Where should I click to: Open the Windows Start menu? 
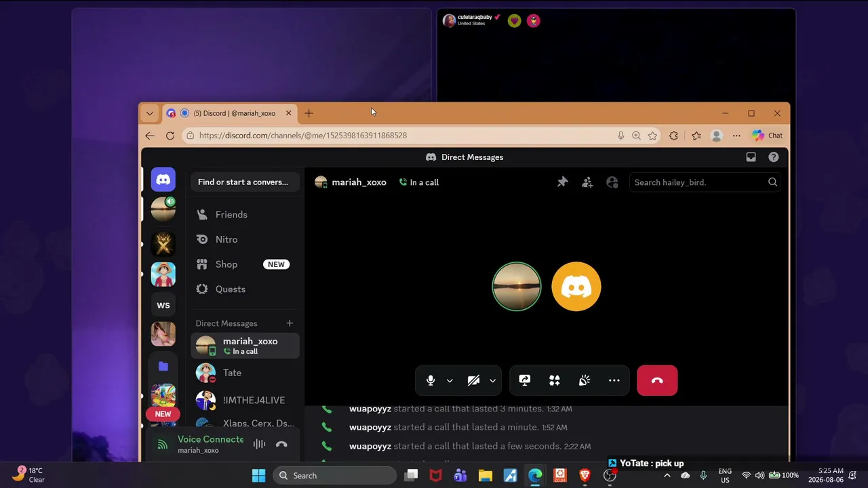(259, 476)
